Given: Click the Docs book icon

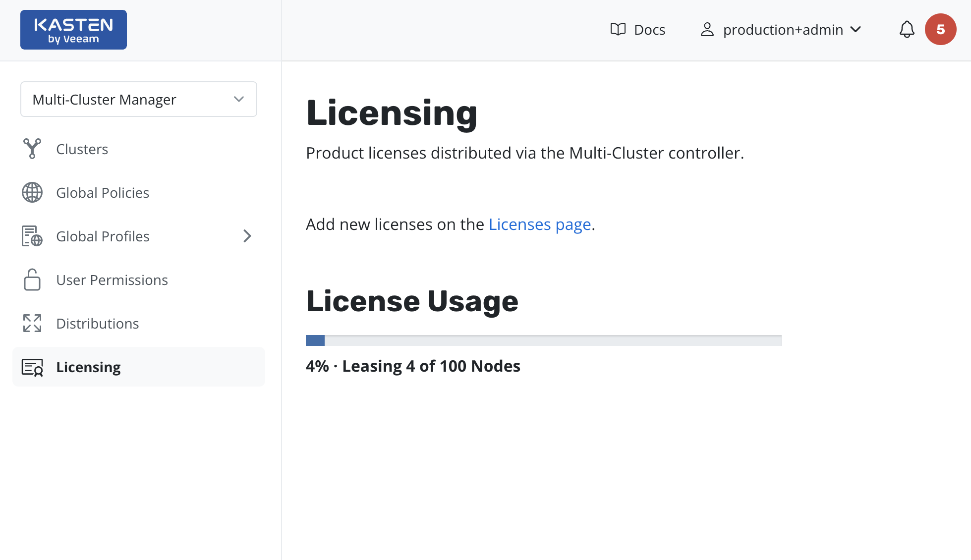Looking at the screenshot, I should pos(618,29).
